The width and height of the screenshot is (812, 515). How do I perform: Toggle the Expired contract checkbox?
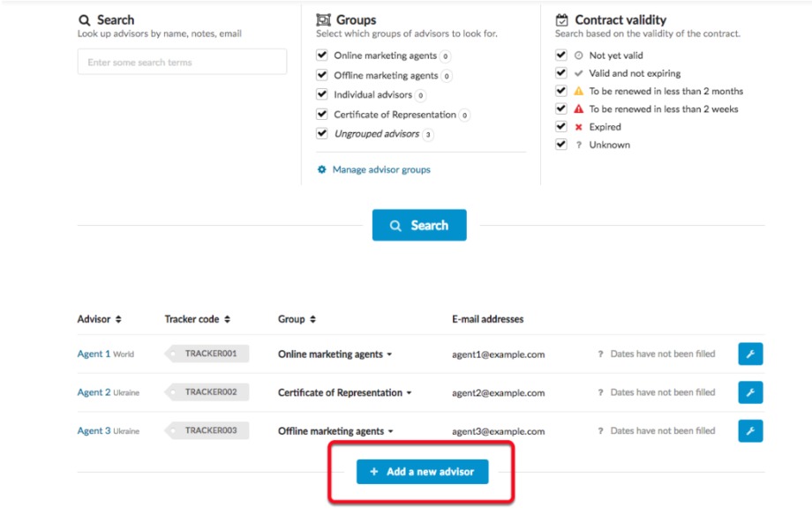pos(561,126)
